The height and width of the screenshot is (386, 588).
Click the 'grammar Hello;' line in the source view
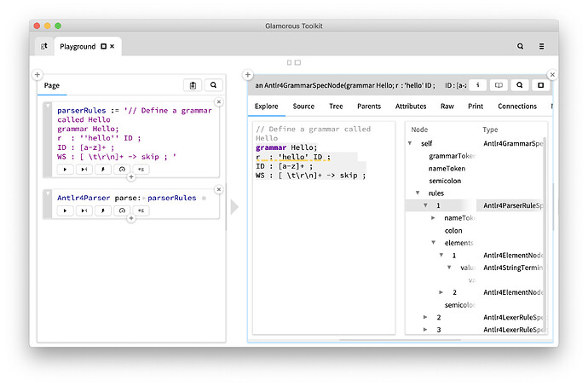coord(286,147)
